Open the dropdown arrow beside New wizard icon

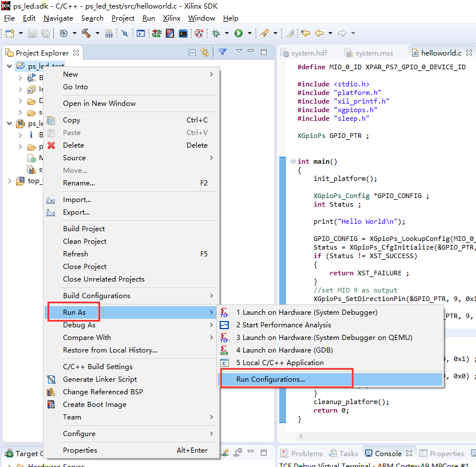(21, 33)
